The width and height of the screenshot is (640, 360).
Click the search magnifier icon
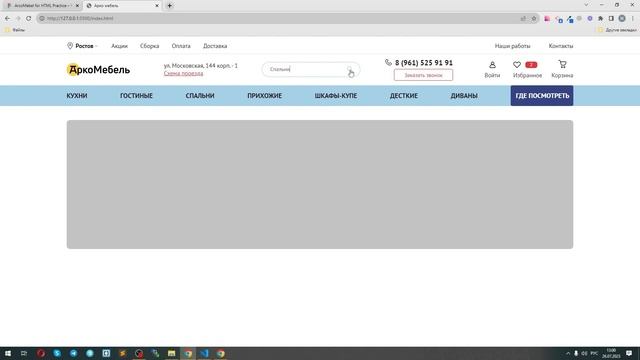click(x=350, y=69)
